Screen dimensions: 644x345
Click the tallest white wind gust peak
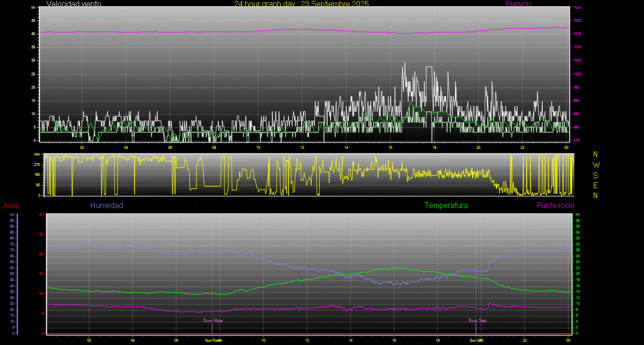405,63
